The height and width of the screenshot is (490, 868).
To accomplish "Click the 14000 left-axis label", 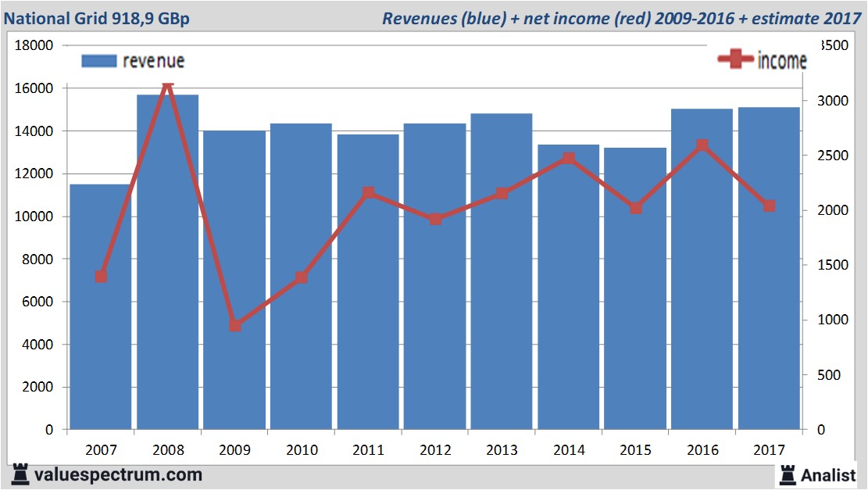I will point(34,131).
